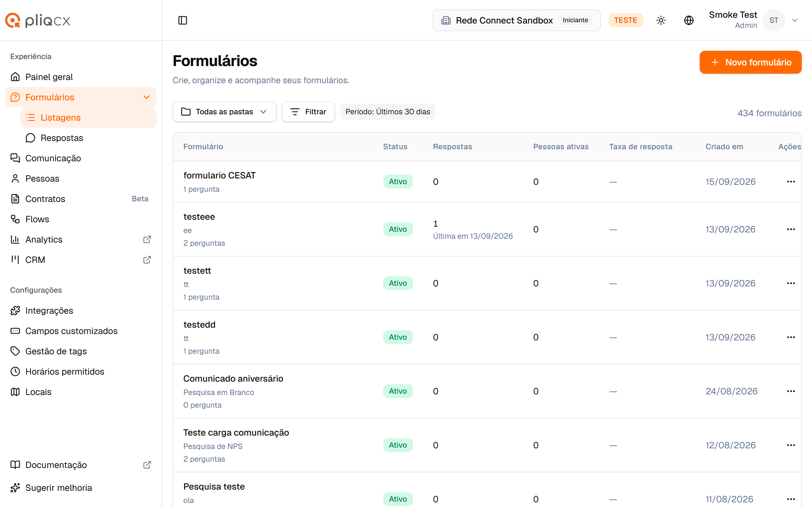This screenshot has height=508, width=812.
Task: Open Gestão de tags
Action: click(x=81, y=351)
